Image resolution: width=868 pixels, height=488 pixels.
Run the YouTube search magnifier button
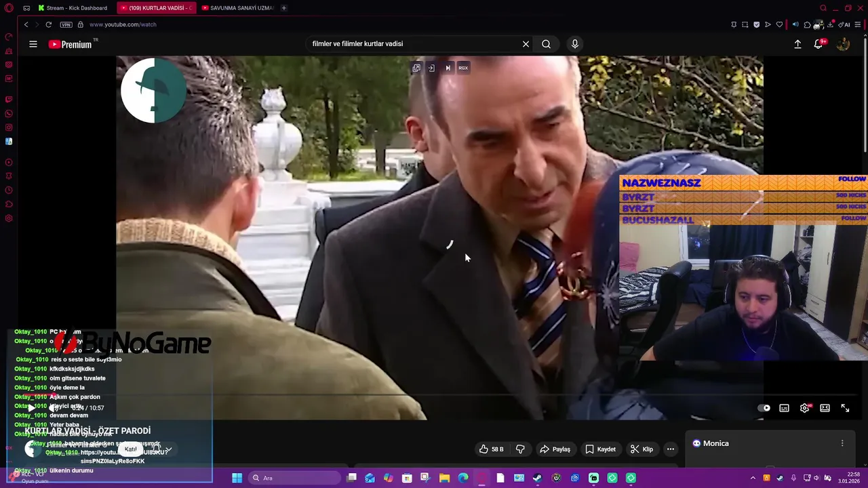(546, 44)
